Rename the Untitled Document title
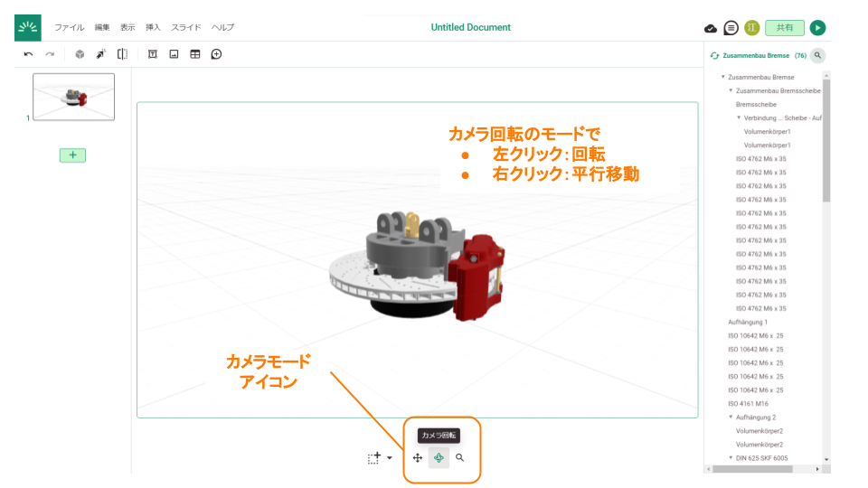Viewport: 868px width, 488px height. [x=470, y=27]
